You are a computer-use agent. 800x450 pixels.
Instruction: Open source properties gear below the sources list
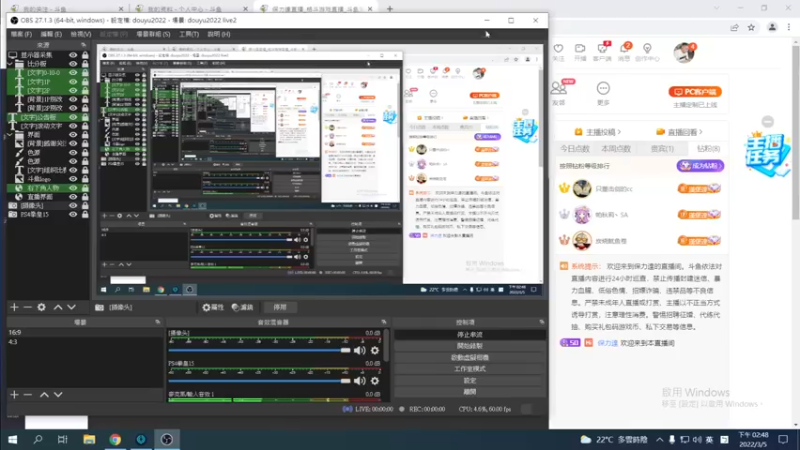[42, 307]
